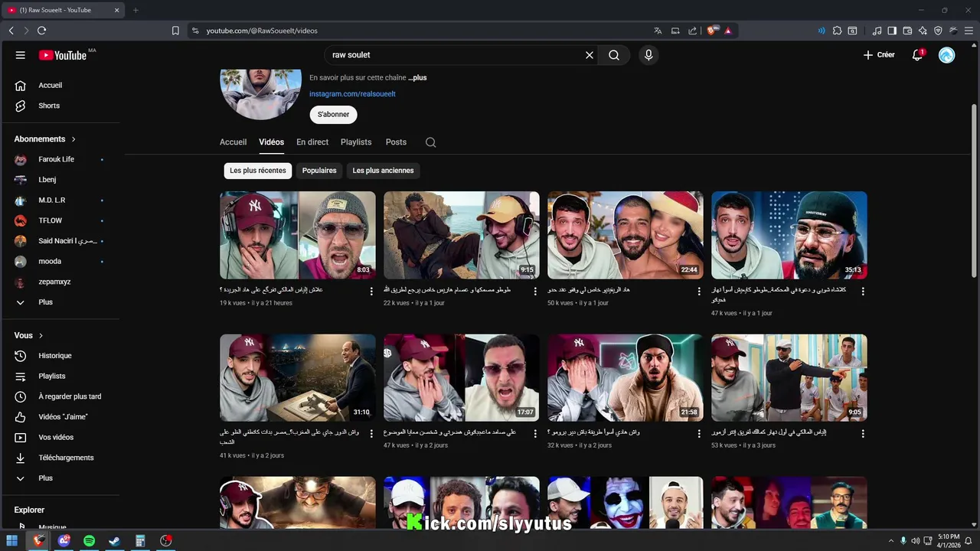Clear the search box with X

590,55
